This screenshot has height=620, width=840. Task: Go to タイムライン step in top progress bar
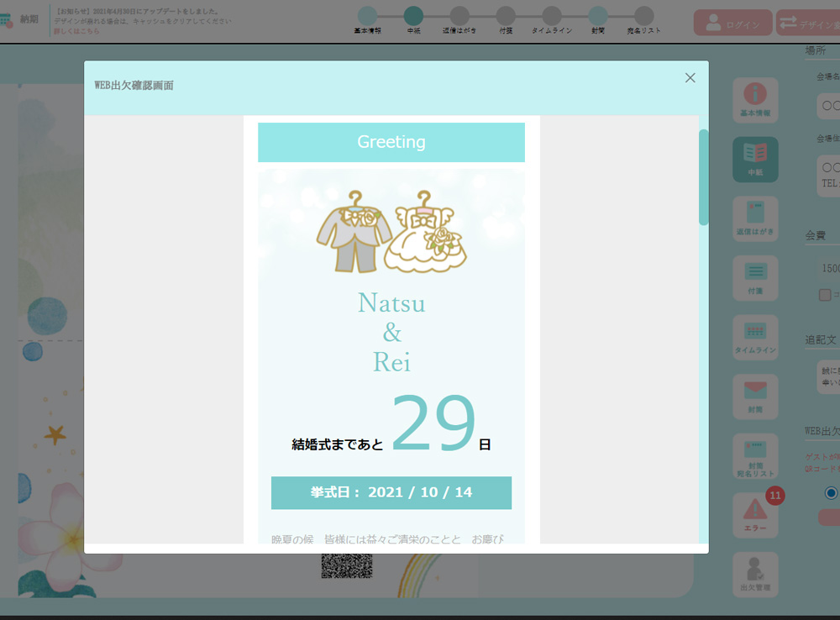552,16
